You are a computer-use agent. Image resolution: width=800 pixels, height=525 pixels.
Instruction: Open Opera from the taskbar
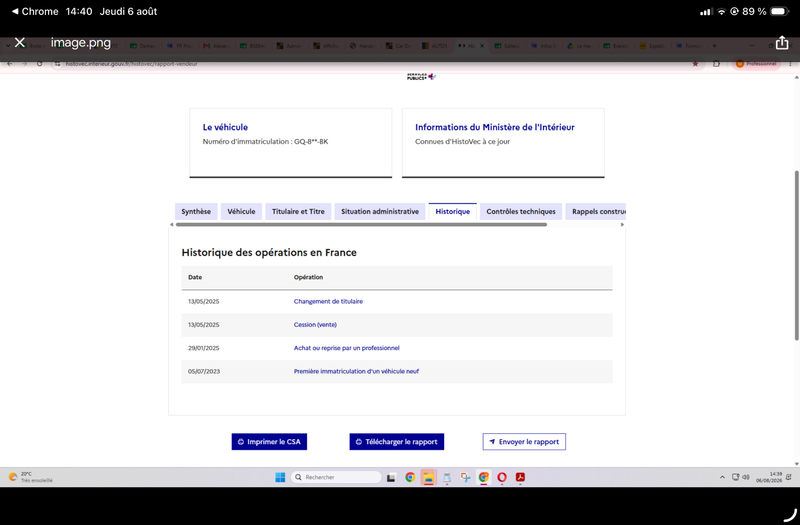[502, 477]
